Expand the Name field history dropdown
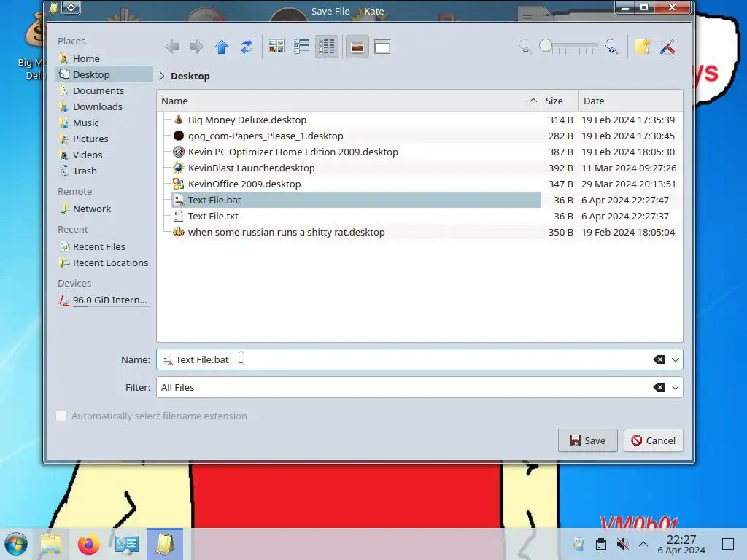Image resolution: width=747 pixels, height=560 pixels. click(x=675, y=360)
